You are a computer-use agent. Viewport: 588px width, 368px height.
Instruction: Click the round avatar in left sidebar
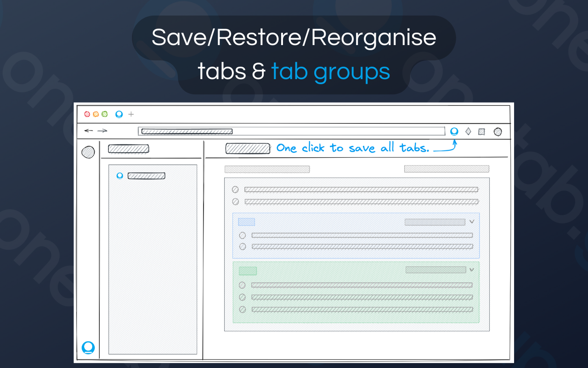click(x=88, y=152)
